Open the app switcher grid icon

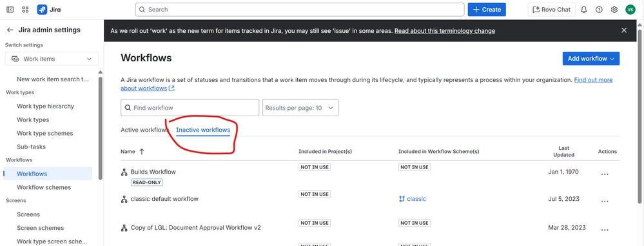(x=25, y=10)
